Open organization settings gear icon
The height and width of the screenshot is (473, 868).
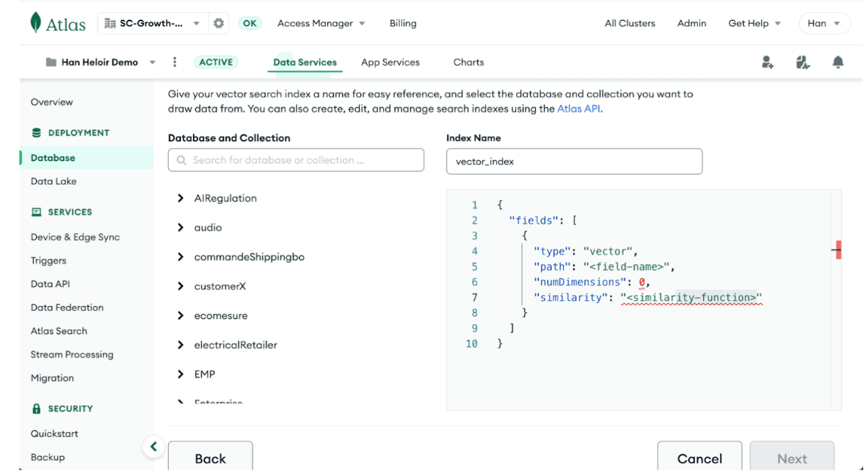[x=219, y=23]
